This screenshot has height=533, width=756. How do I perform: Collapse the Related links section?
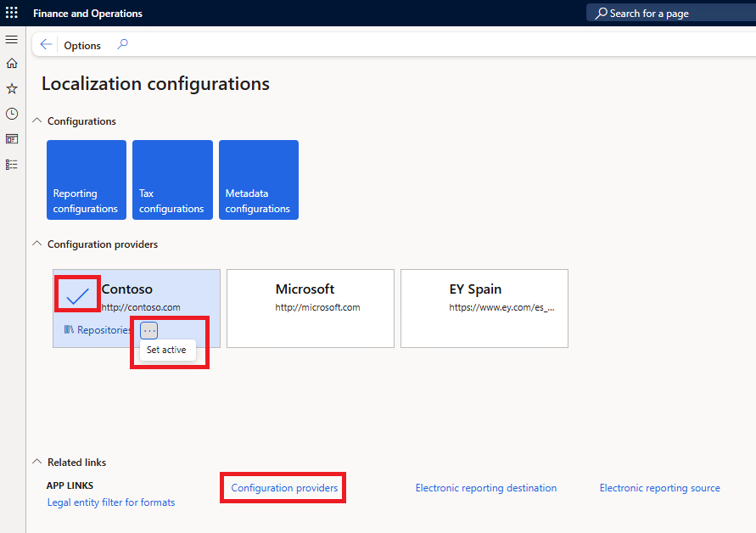tap(36, 463)
